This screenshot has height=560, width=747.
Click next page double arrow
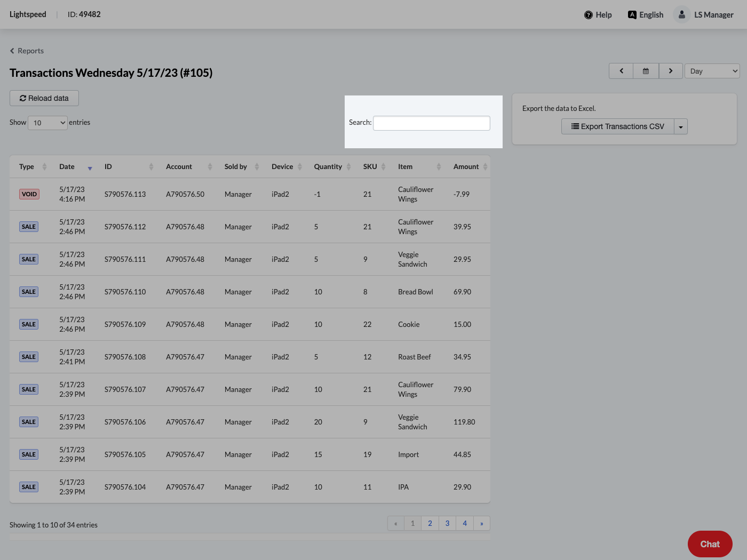(x=482, y=523)
